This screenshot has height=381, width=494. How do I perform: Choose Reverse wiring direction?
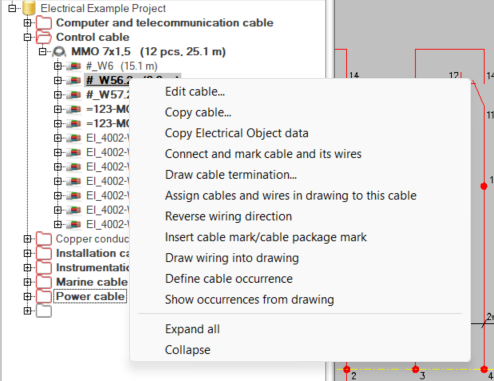tap(229, 216)
